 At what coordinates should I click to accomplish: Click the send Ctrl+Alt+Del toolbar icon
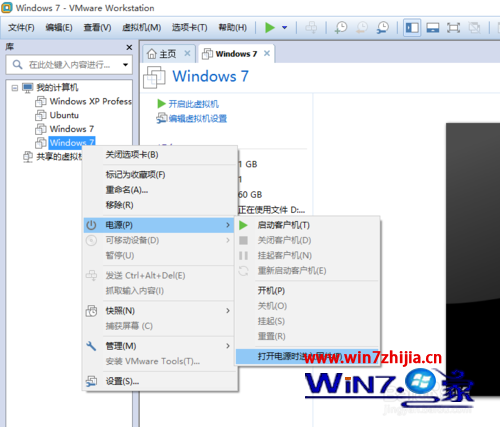point(311,27)
